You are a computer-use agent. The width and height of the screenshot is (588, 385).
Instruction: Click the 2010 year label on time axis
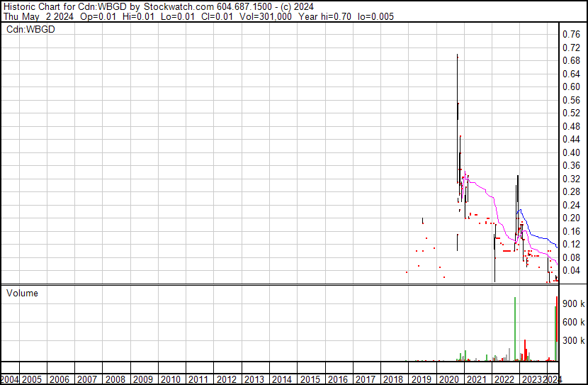[171, 380]
